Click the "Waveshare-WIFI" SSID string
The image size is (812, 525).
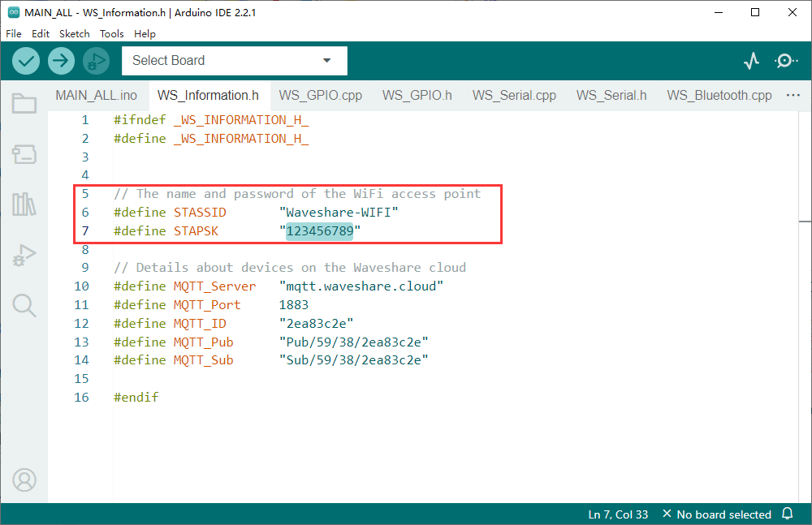click(339, 213)
